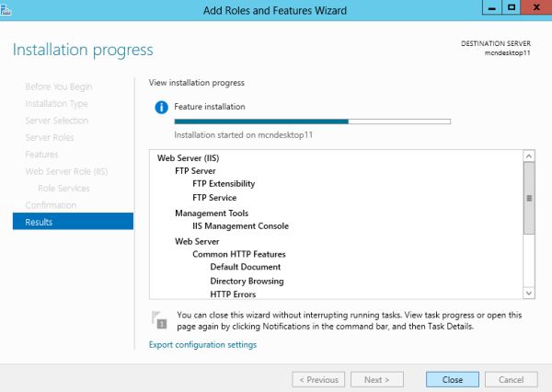Screen dimensions: 552x392
Task: Click the 'Installation progress' page title
Action: pos(83,50)
